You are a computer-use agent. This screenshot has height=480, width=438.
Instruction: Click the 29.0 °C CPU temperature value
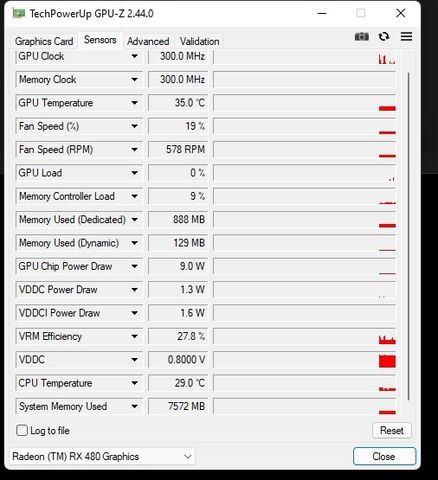tap(178, 383)
